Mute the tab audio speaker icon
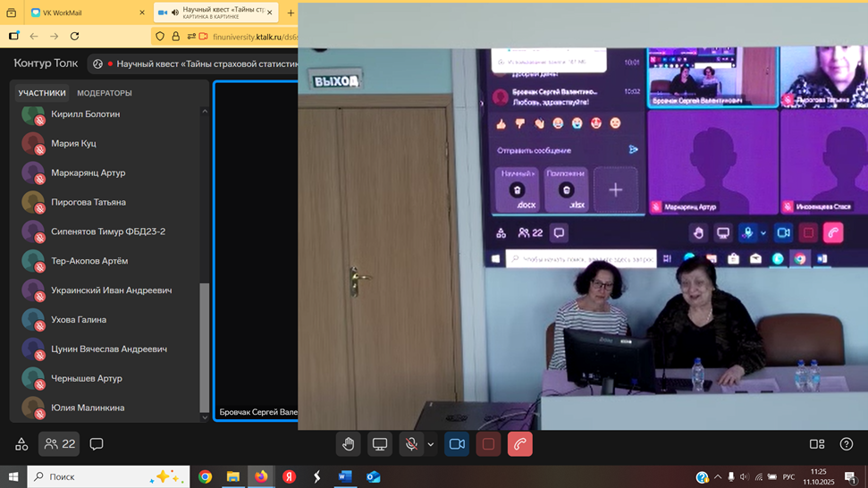Screen dimensions: 868x488 (175, 13)
